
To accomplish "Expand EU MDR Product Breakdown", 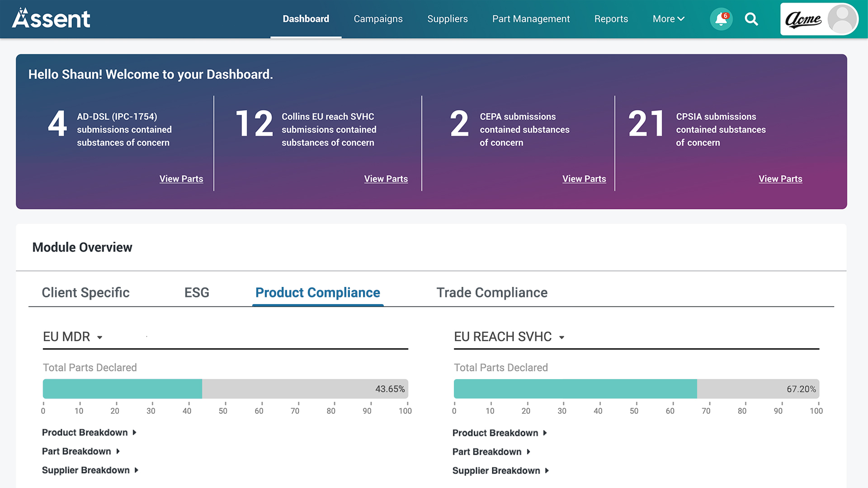I will [89, 432].
